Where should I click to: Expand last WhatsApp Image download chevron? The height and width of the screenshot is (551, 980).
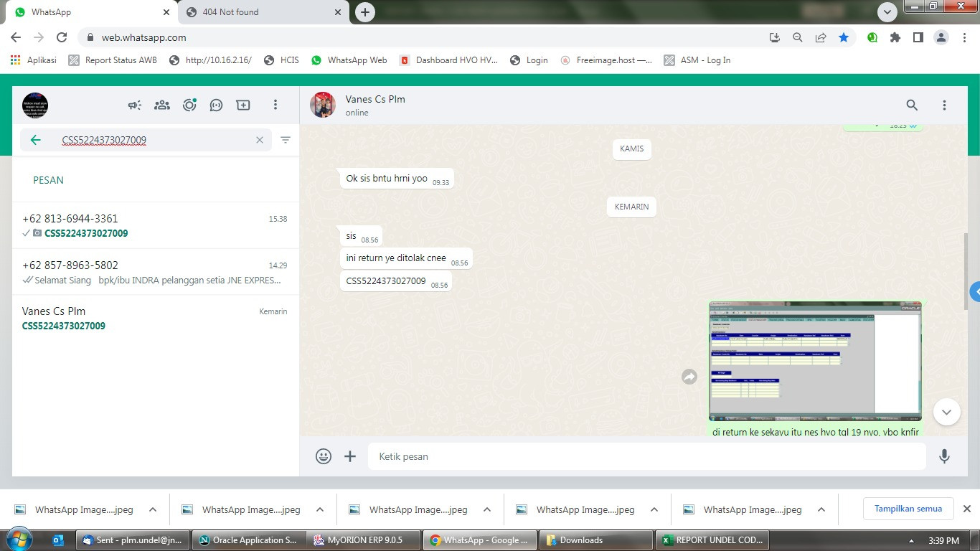(821, 509)
